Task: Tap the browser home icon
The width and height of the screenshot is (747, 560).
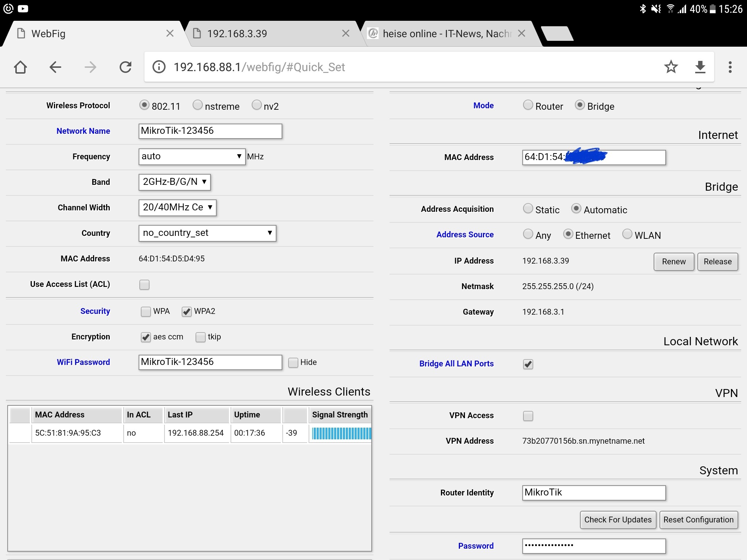Action: pyautogui.click(x=20, y=67)
